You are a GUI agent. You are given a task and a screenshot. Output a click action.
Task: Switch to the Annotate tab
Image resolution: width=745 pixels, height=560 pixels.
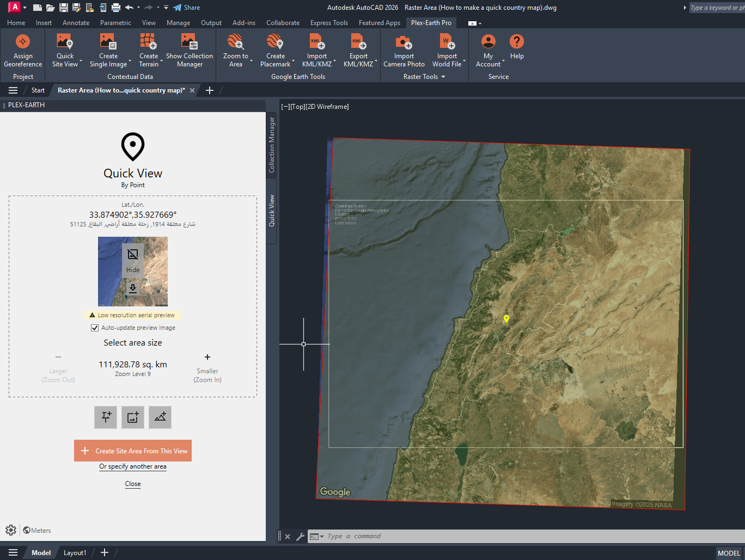pos(76,23)
